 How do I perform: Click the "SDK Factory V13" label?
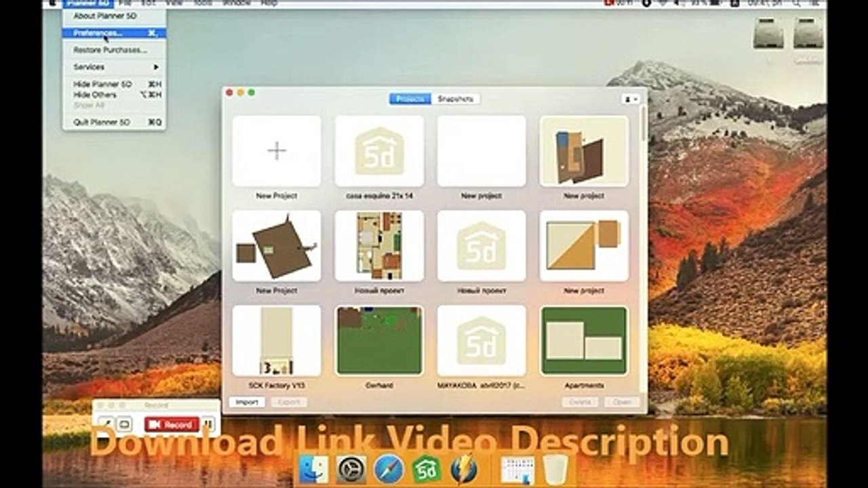(277, 386)
